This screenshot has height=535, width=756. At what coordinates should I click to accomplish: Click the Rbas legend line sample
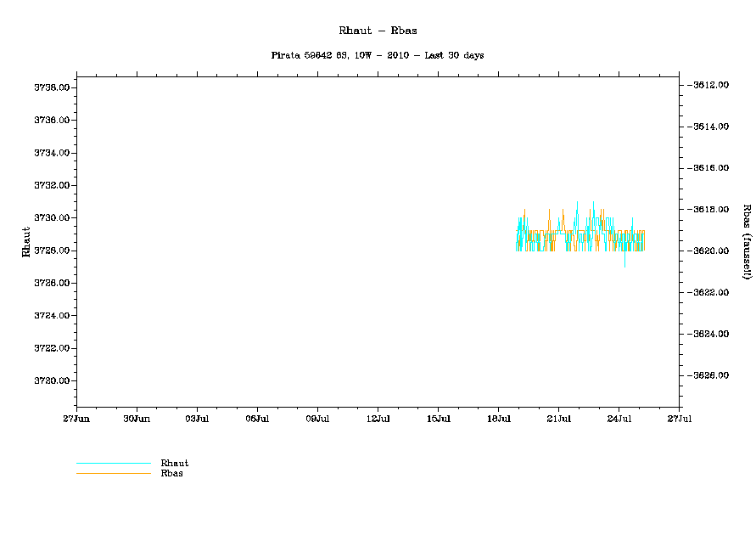tap(113, 473)
